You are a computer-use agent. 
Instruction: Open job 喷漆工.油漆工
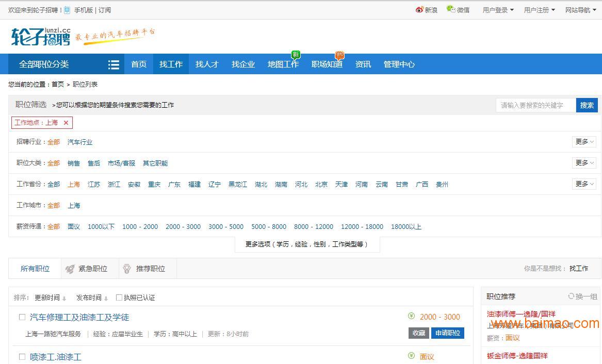(56, 357)
